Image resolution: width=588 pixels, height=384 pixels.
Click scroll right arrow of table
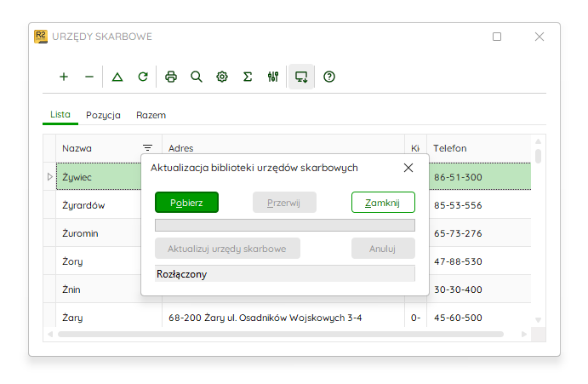point(524,334)
